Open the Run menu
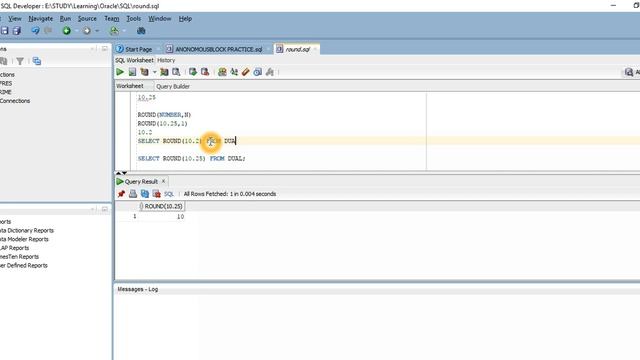Viewport: 640px width, 360px height. (x=65, y=19)
